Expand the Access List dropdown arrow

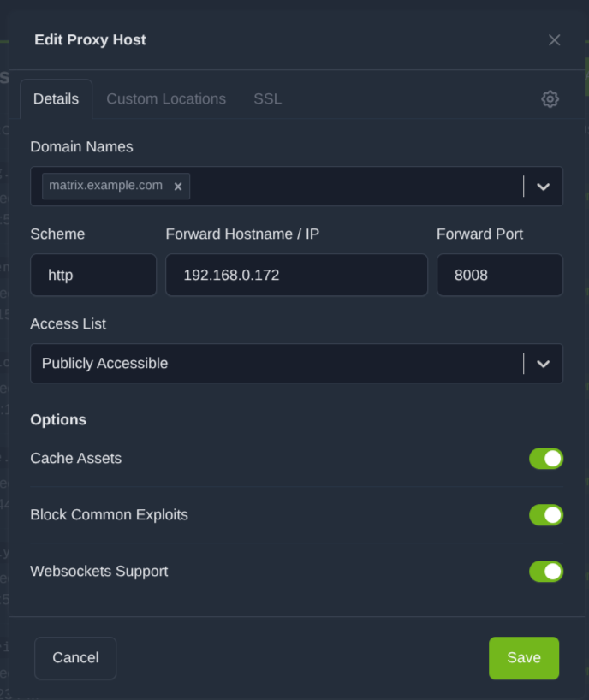click(x=543, y=364)
